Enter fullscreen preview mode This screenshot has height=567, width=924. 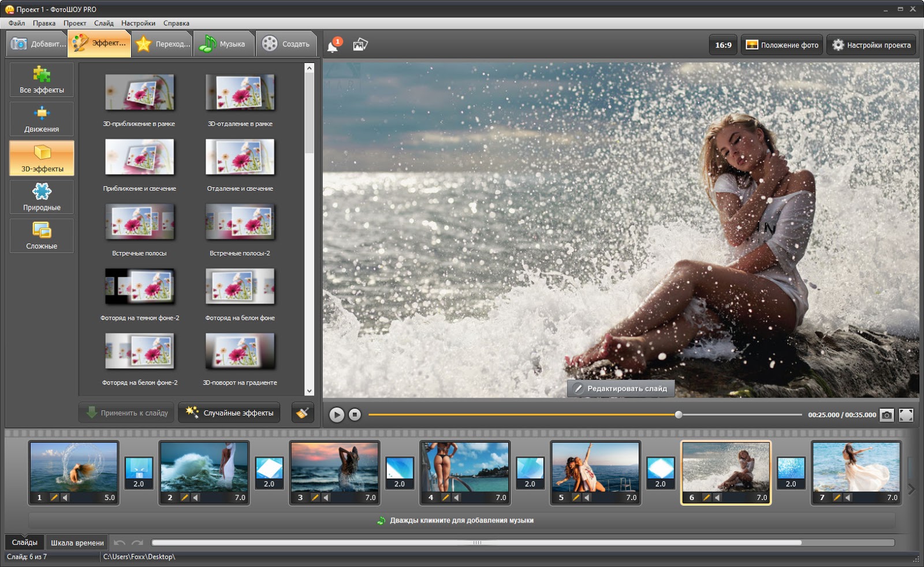coord(906,414)
